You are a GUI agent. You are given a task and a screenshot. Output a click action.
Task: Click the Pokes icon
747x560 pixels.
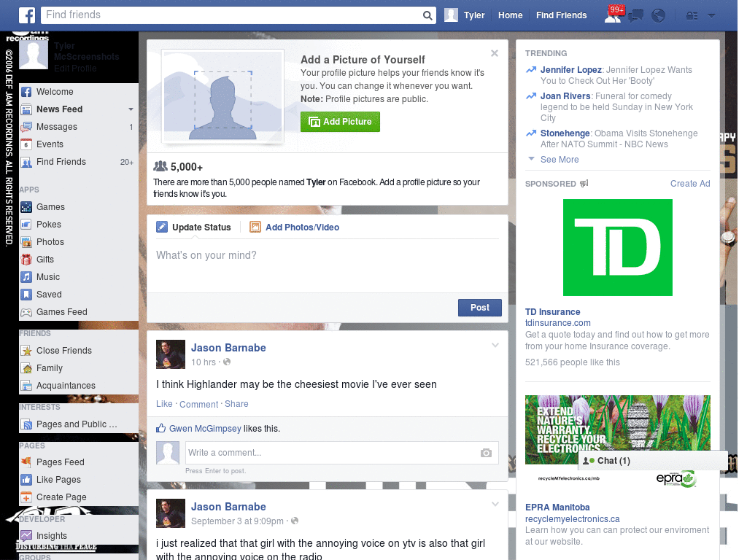click(26, 225)
